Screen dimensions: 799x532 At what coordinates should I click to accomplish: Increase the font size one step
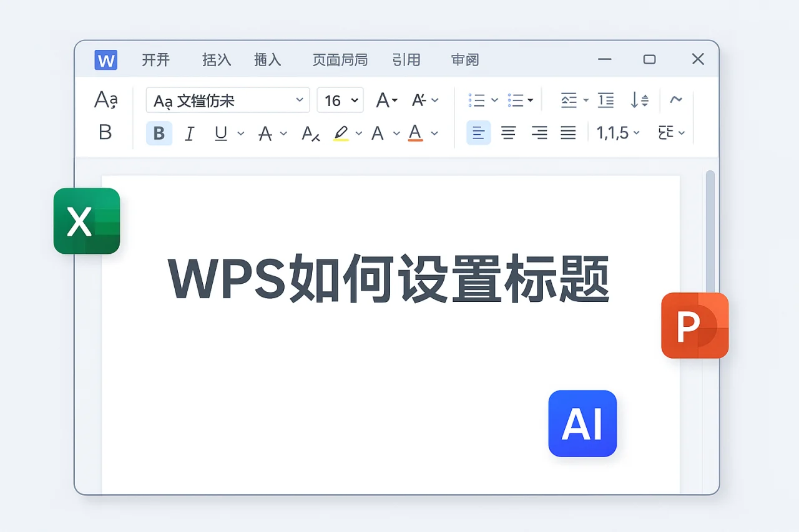tap(382, 100)
